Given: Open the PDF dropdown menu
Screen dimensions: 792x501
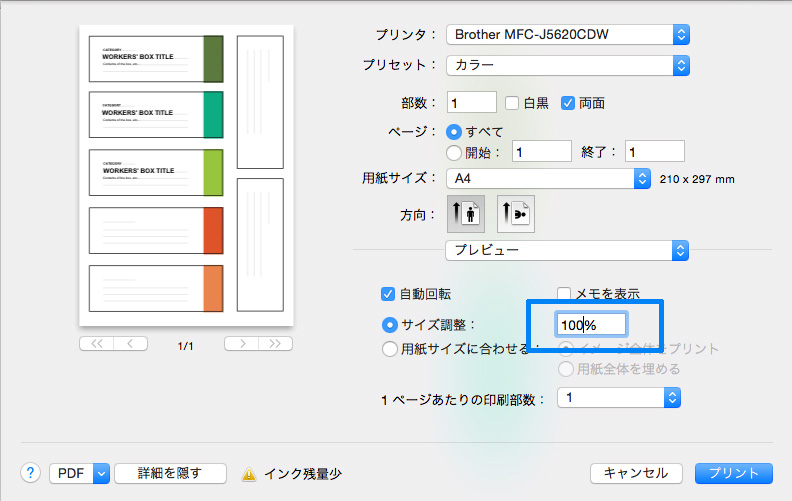Looking at the screenshot, I should pos(79,473).
